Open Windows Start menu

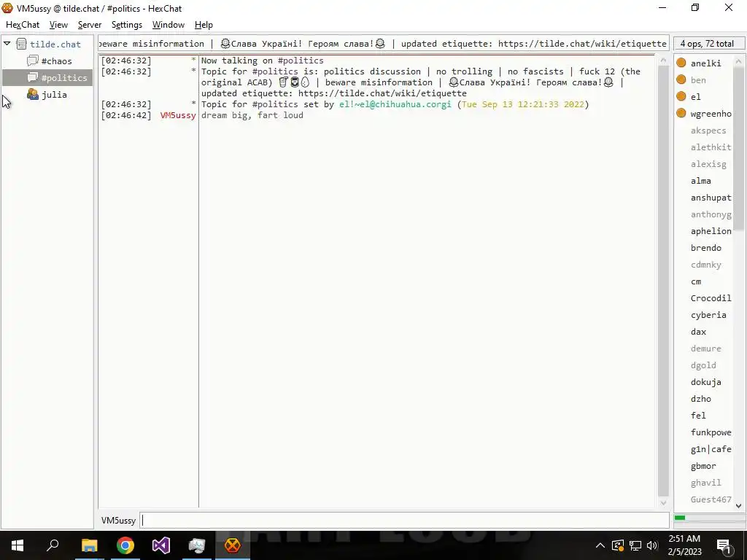pos(18,545)
